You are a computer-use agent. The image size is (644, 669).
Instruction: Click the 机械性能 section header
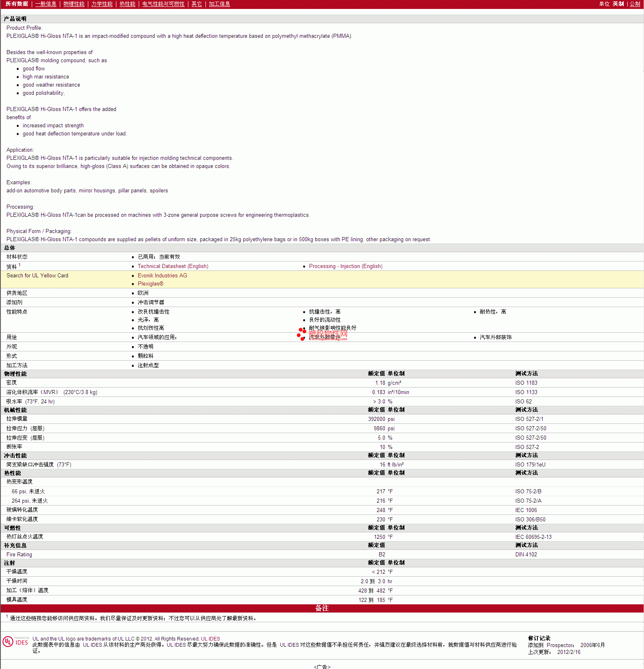[x=15, y=410]
